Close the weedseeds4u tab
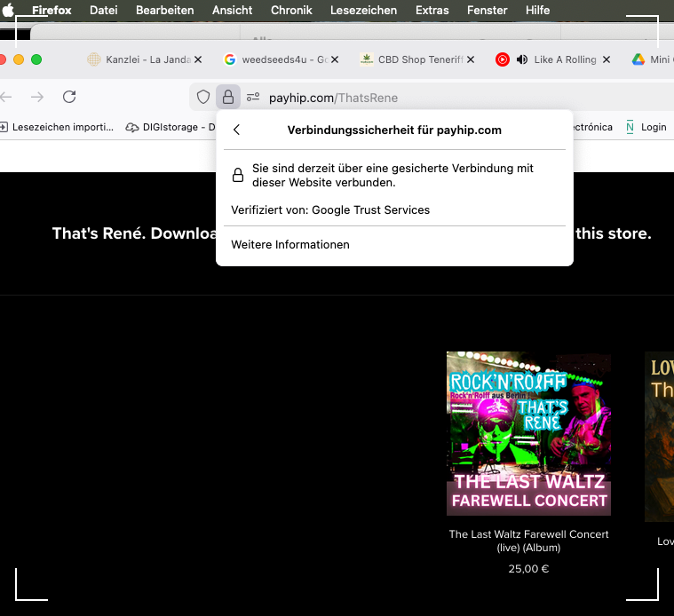 tap(335, 59)
